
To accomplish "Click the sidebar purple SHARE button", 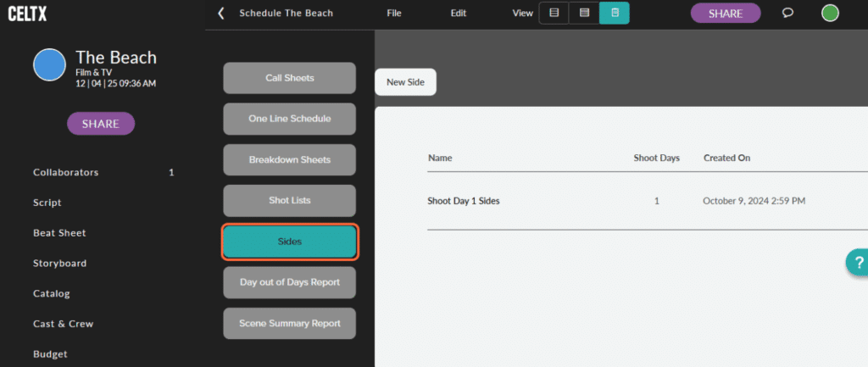I will 101,124.
